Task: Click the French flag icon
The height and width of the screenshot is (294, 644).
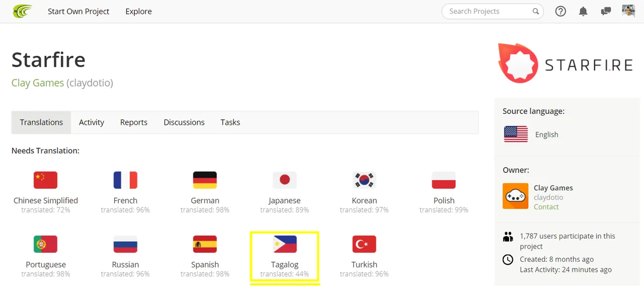Action: [x=125, y=180]
